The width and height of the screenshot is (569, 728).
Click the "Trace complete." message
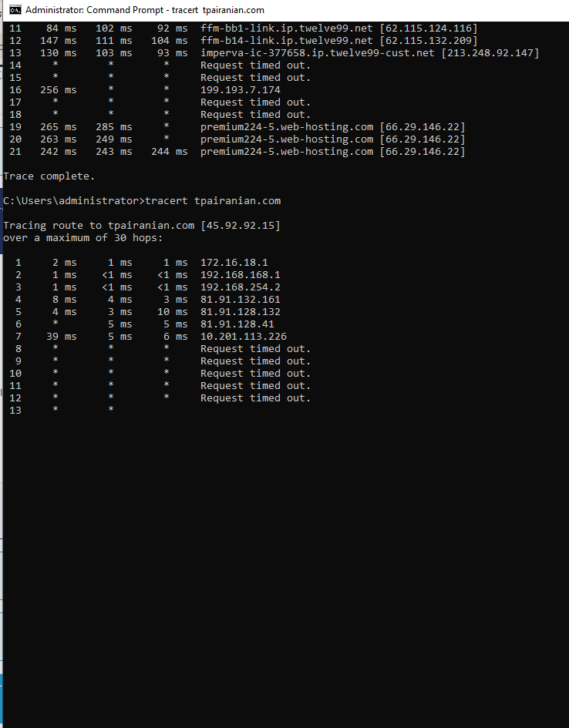coord(49,176)
